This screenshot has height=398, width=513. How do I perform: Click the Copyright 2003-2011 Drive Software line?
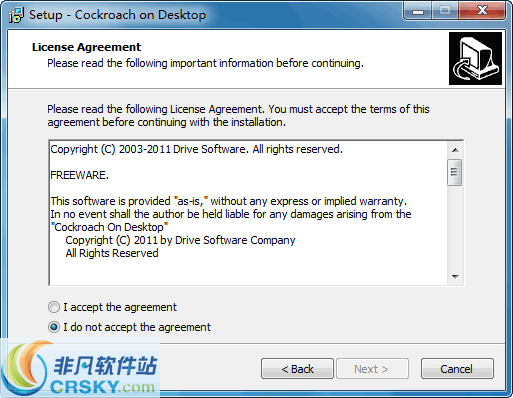click(x=196, y=149)
